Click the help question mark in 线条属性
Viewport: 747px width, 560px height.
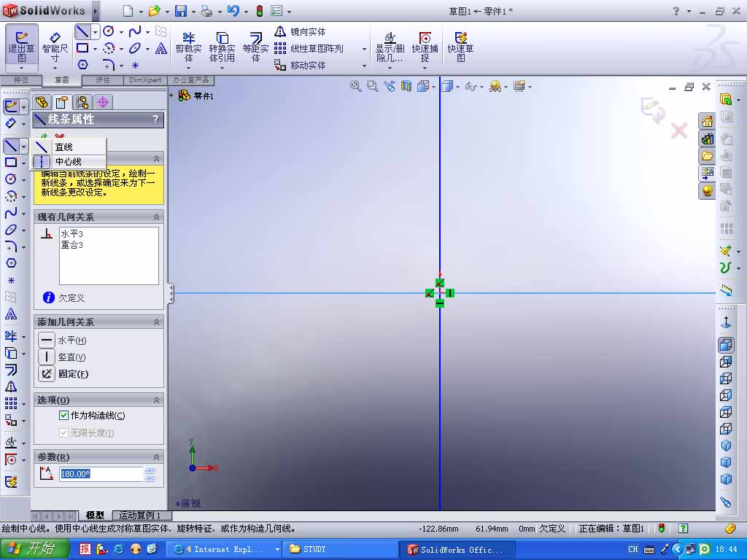(x=155, y=119)
